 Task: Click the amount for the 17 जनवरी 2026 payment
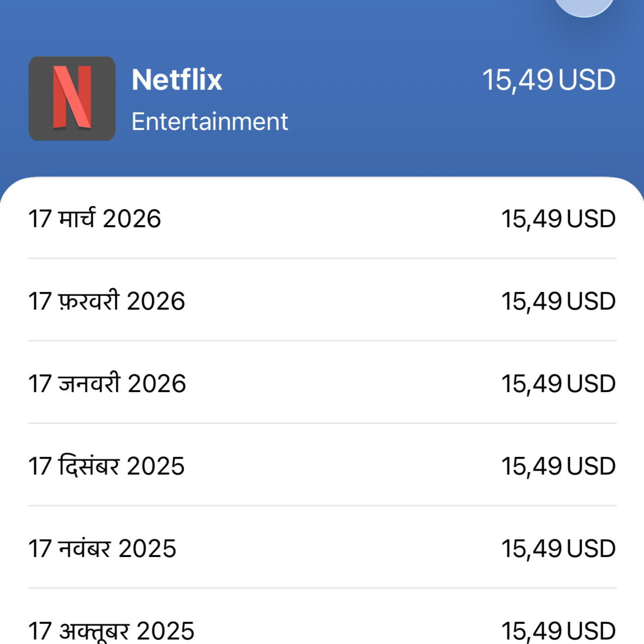[558, 384]
